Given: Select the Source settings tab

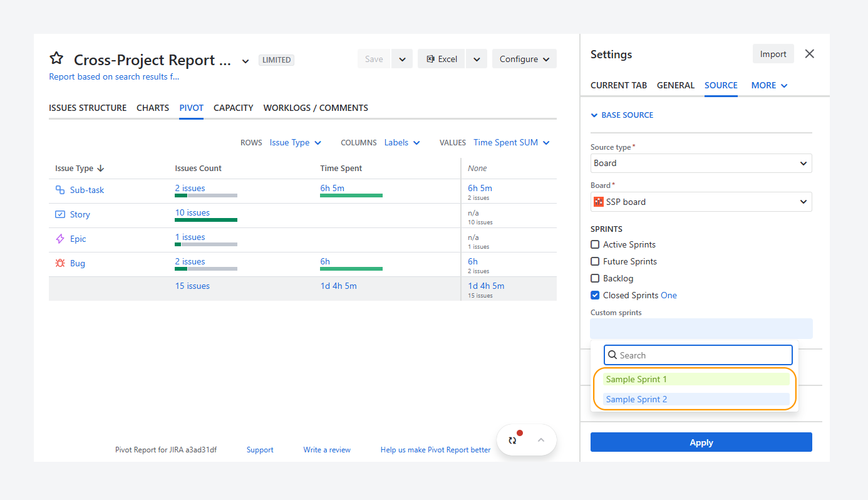Looking at the screenshot, I should point(721,85).
